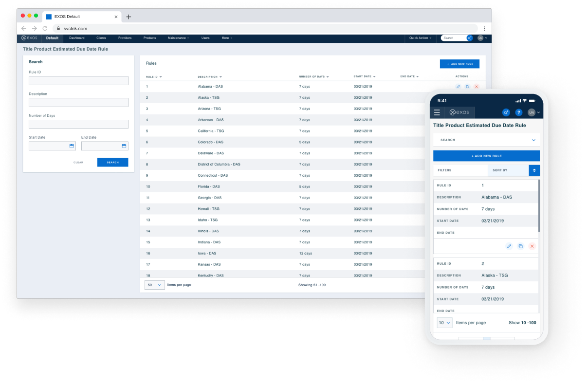Click the browser reload icon
The width and height of the screenshot is (588, 387).
coord(45,28)
